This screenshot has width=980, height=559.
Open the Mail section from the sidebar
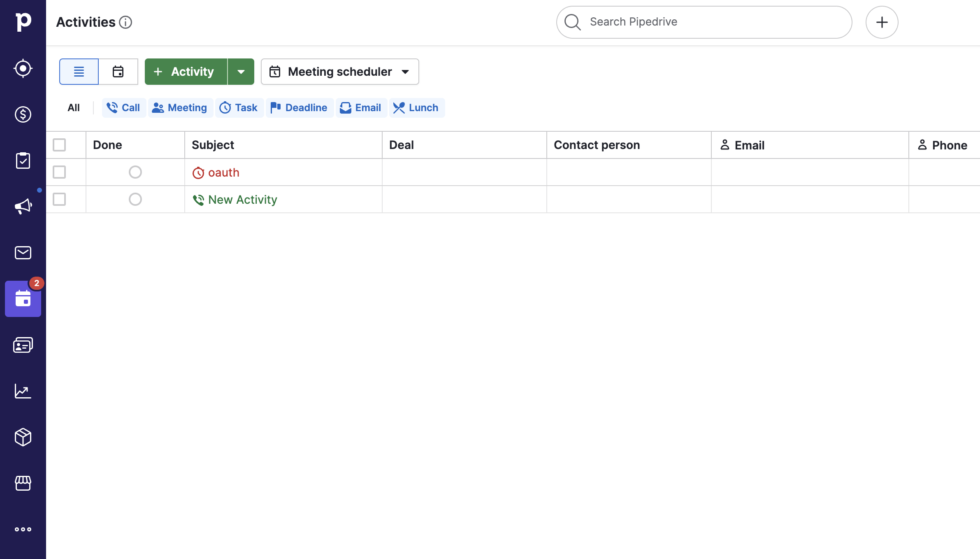click(x=23, y=252)
